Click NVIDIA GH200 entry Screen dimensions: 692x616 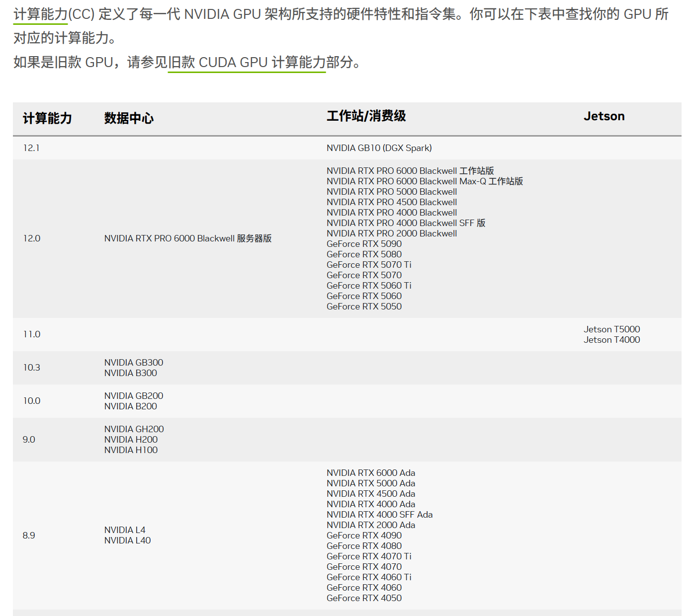[134, 429]
